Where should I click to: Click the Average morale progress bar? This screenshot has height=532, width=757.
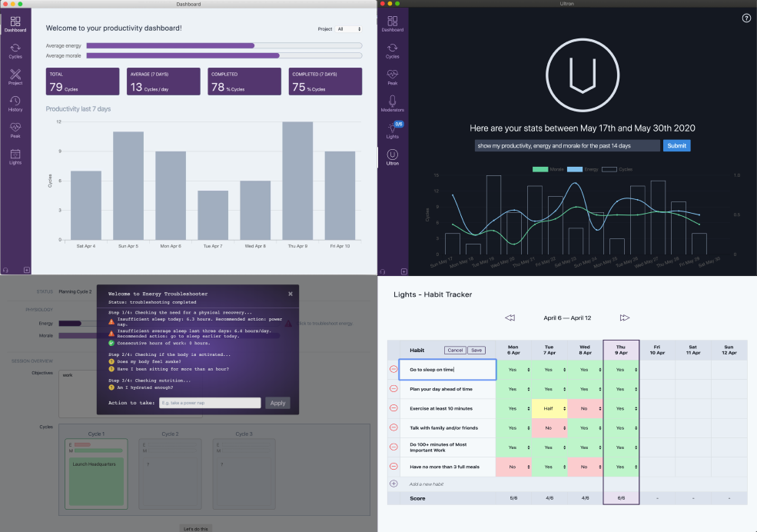tap(224, 56)
